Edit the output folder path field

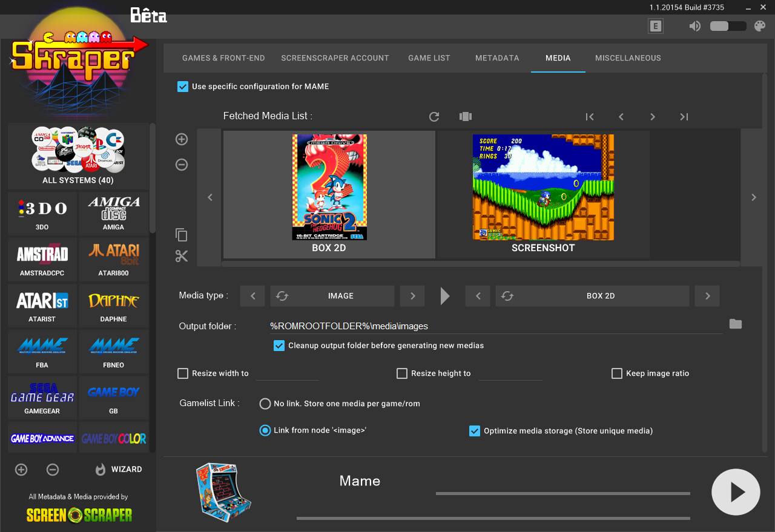(x=495, y=326)
